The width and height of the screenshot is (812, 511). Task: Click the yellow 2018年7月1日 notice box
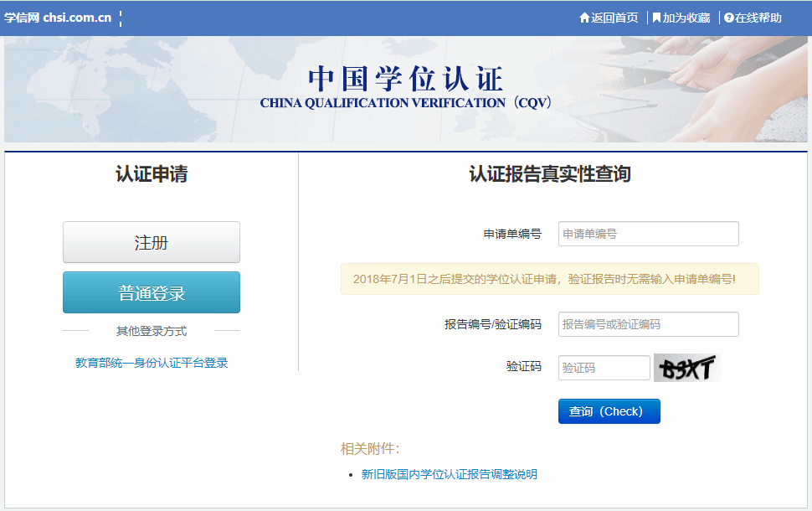coord(549,279)
